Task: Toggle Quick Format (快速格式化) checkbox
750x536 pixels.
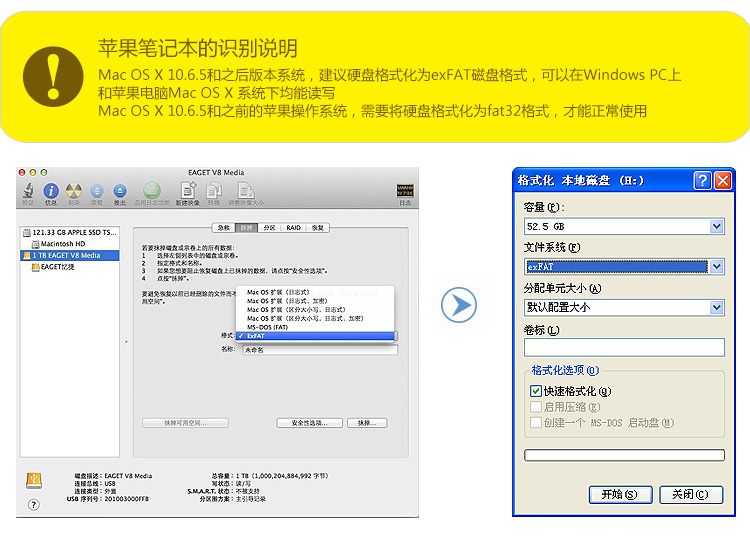Action: click(536, 391)
